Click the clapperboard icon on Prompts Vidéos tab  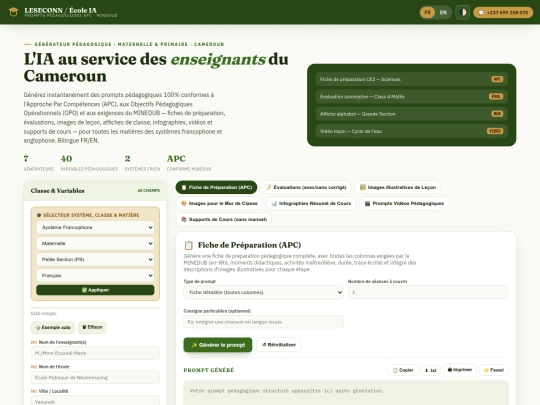coord(367,203)
